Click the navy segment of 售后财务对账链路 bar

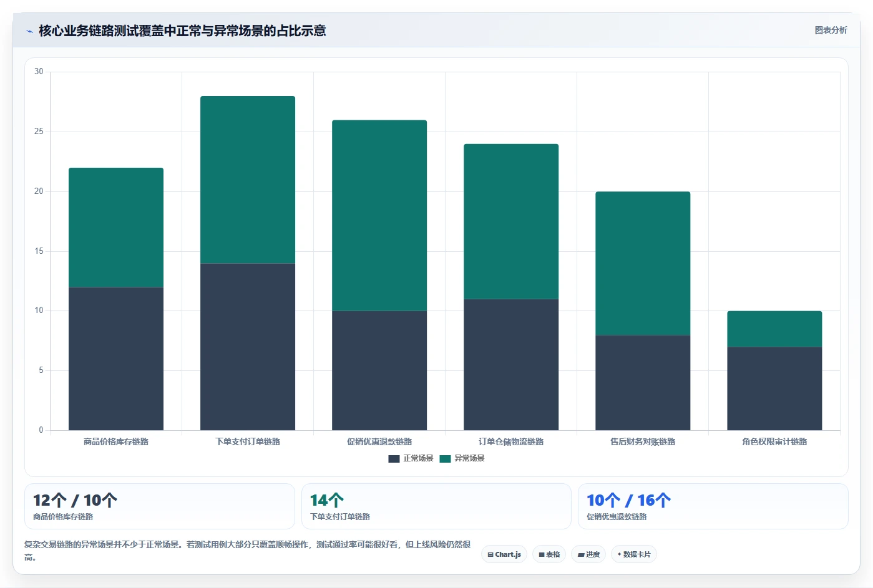click(643, 383)
